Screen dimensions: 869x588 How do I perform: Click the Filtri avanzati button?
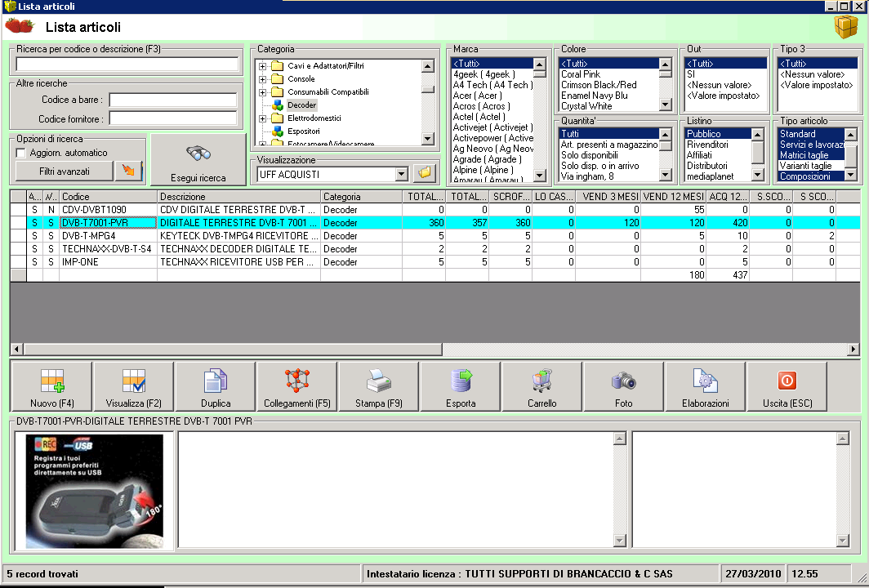[x=64, y=171]
